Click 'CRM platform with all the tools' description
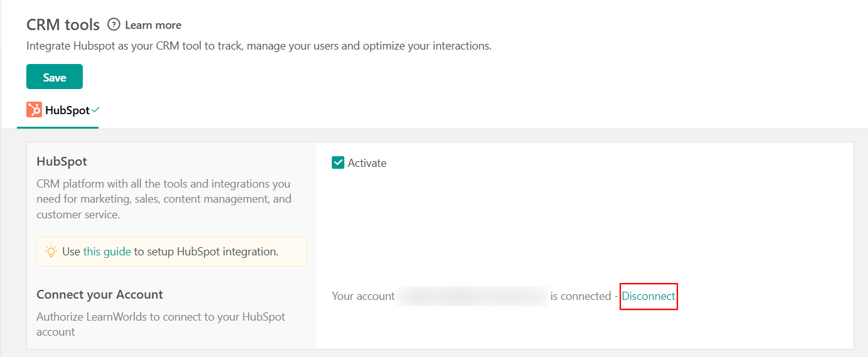The width and height of the screenshot is (868, 357). tap(164, 199)
